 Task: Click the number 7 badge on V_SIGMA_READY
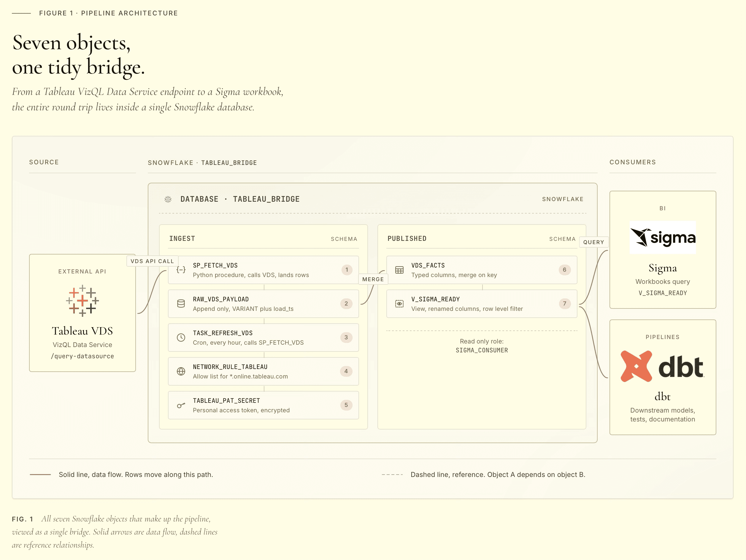coord(565,303)
